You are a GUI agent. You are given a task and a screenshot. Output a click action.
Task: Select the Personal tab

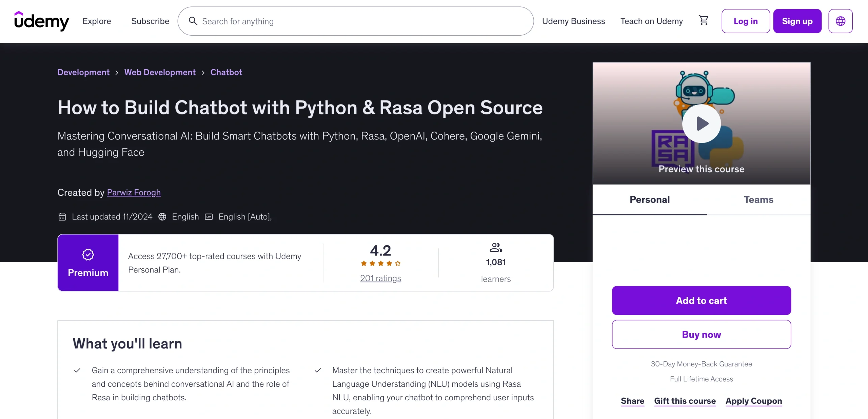(649, 199)
